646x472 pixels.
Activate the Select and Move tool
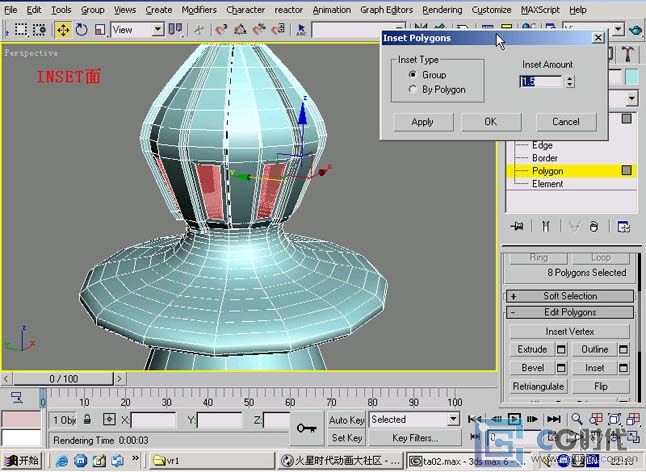(x=63, y=30)
